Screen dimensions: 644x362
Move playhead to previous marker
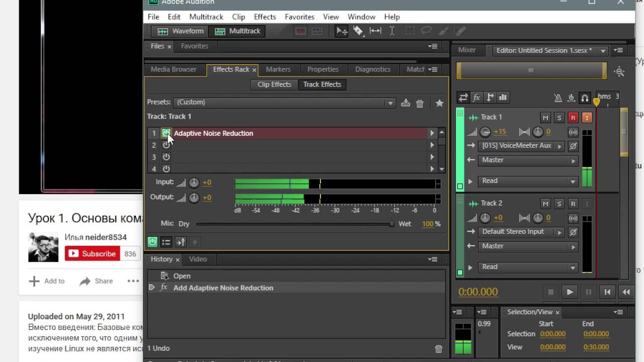click(x=608, y=292)
